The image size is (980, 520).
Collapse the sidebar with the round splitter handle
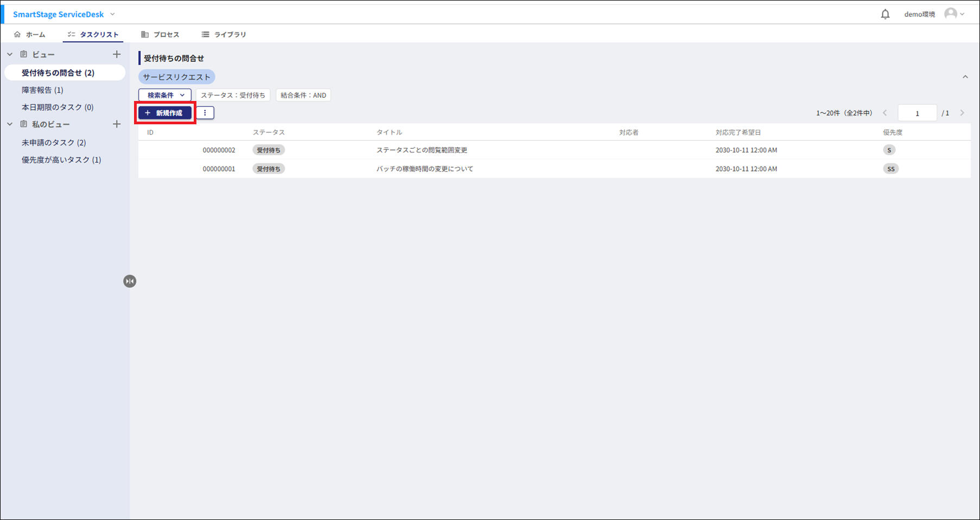(130, 281)
